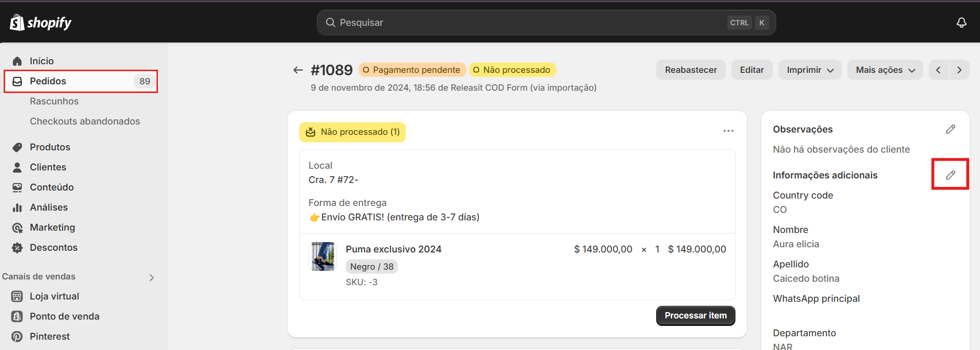Viewport: 980px width, 350px height.
Task: Open the three-dot menu on Não processado card
Action: [x=728, y=131]
